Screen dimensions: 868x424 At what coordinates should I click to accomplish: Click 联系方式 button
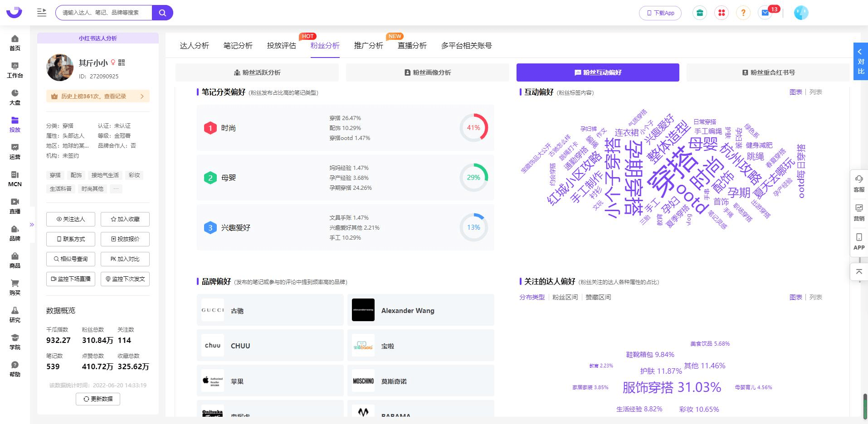71,239
